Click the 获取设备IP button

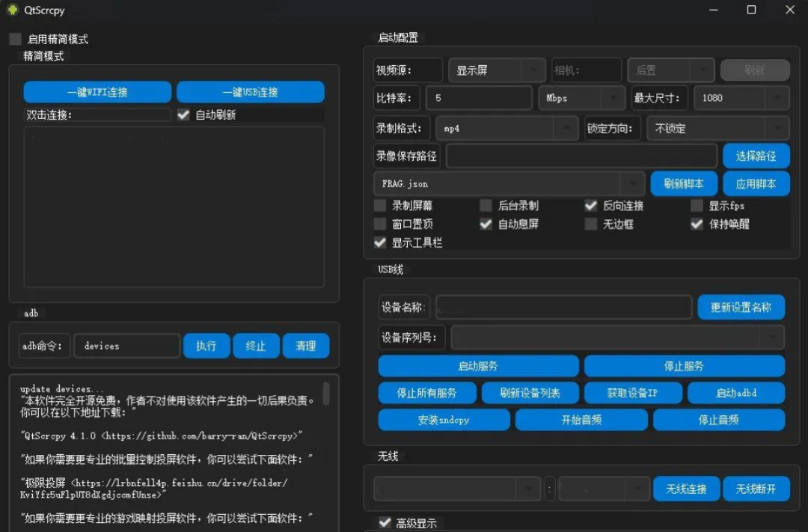click(x=633, y=393)
